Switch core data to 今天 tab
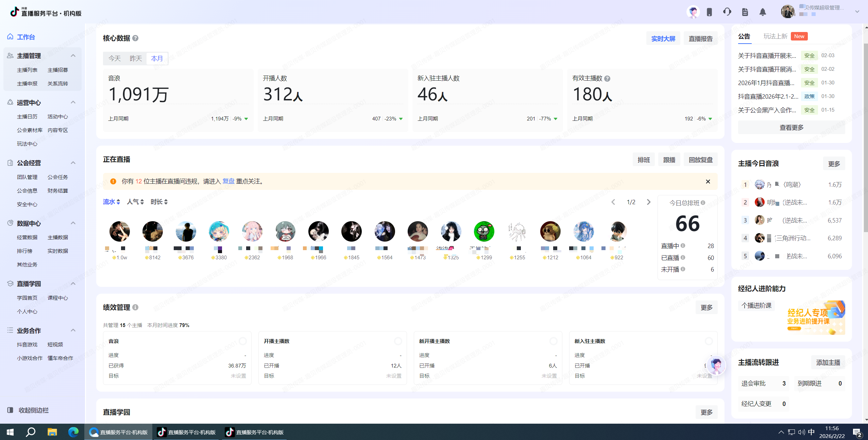The width and height of the screenshot is (868, 440). click(115, 59)
